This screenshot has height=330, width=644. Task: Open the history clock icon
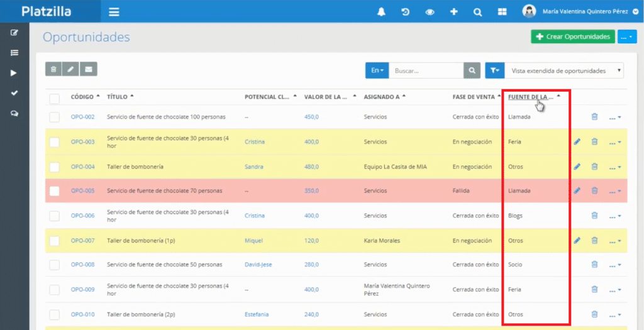406,12
